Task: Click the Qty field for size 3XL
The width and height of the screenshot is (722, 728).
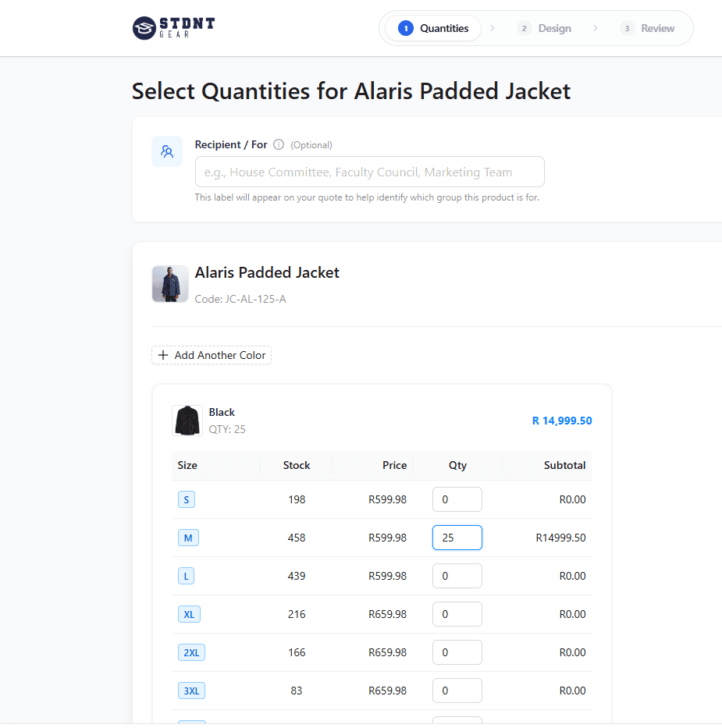Action: click(457, 691)
